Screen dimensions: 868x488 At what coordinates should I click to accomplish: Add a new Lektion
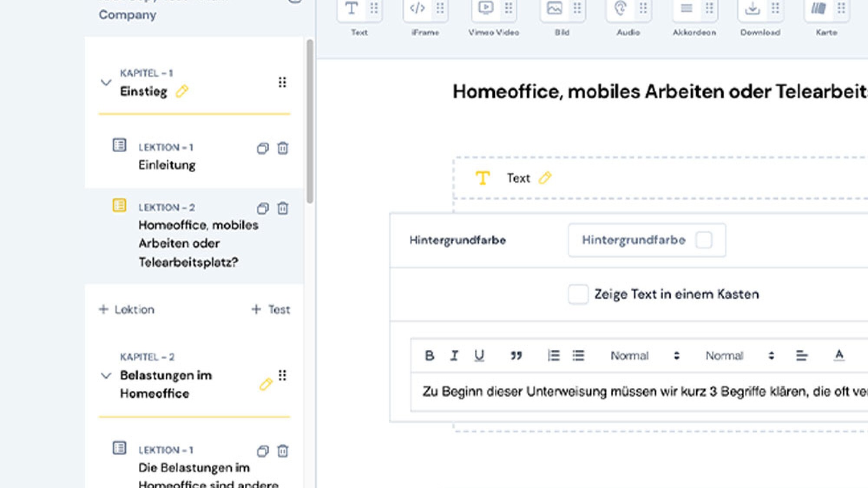point(126,309)
